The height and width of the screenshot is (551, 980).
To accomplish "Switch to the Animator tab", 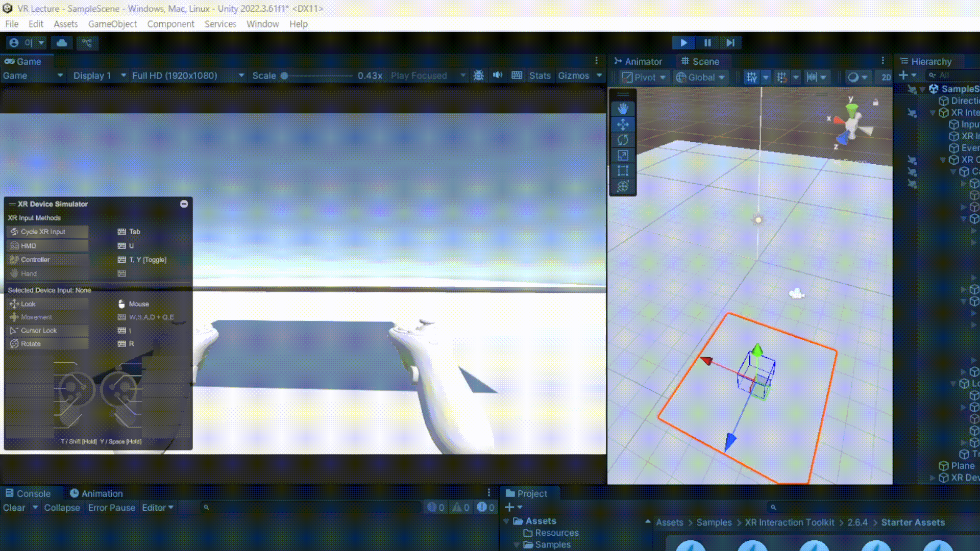I will pyautogui.click(x=638, y=61).
